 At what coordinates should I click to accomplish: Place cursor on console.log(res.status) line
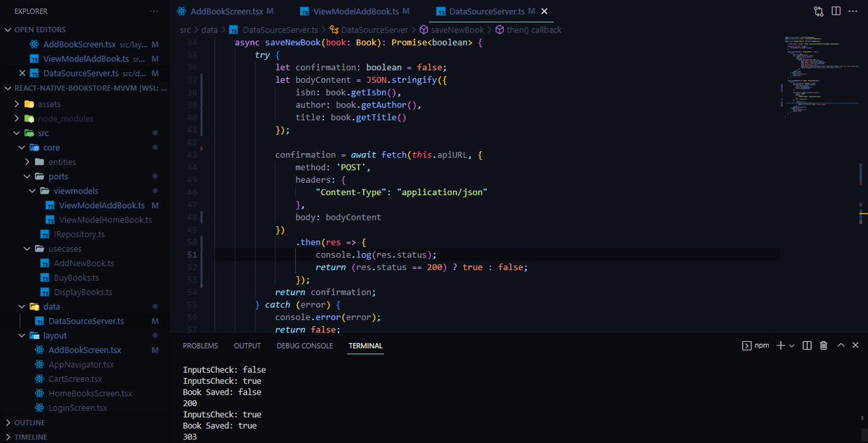376,254
